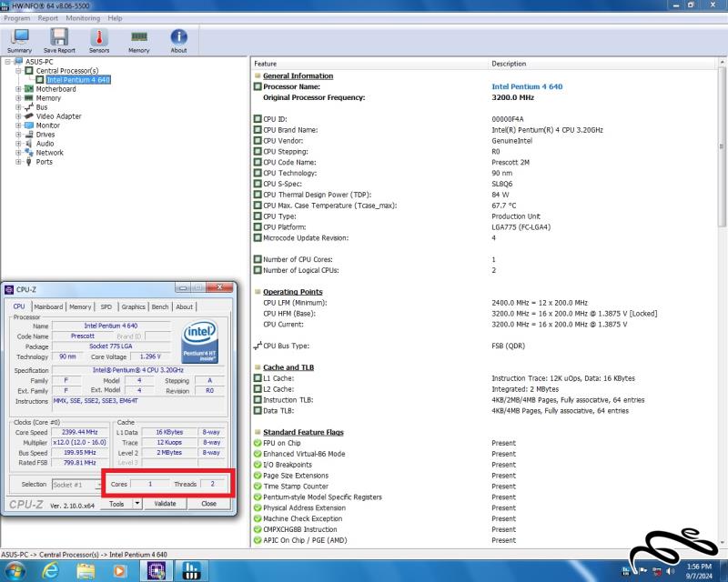
Task: Open Windows Explorer folder on taskbar
Action: (x=86, y=570)
